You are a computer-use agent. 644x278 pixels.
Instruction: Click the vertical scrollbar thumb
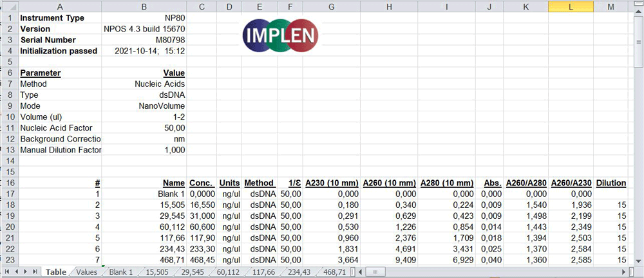pyautogui.click(x=638, y=42)
